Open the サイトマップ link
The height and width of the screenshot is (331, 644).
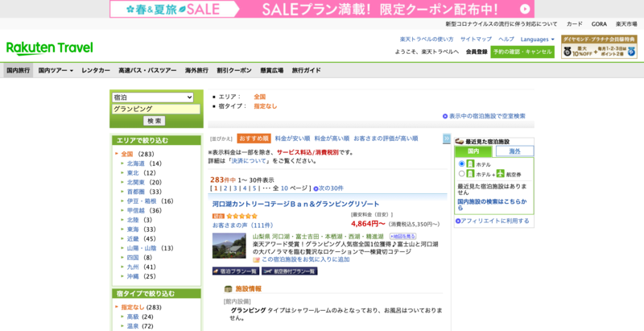pos(476,39)
